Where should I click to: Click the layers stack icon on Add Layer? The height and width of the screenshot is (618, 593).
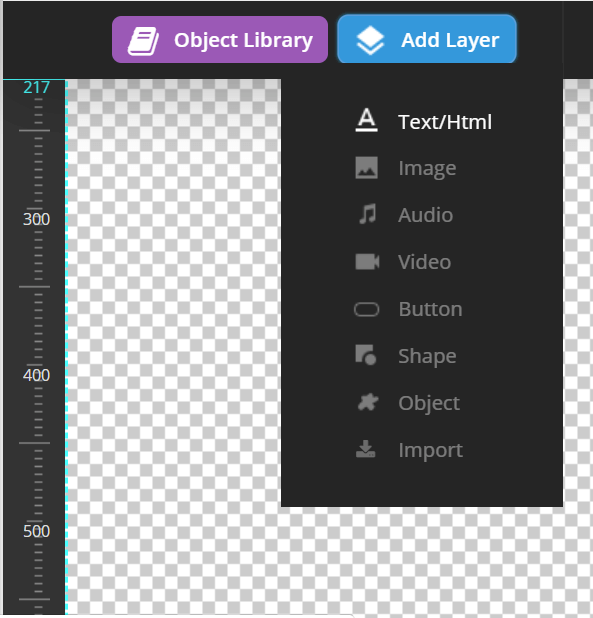point(370,40)
